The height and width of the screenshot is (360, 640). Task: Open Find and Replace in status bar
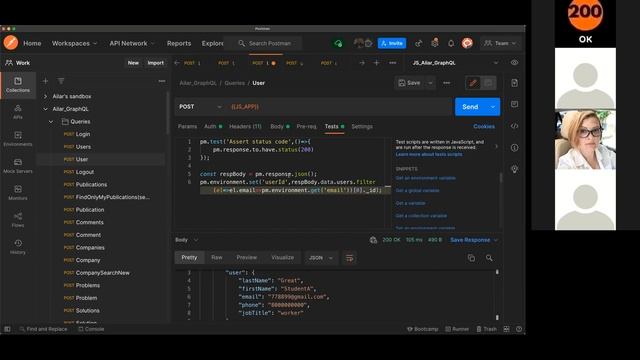coord(43,329)
